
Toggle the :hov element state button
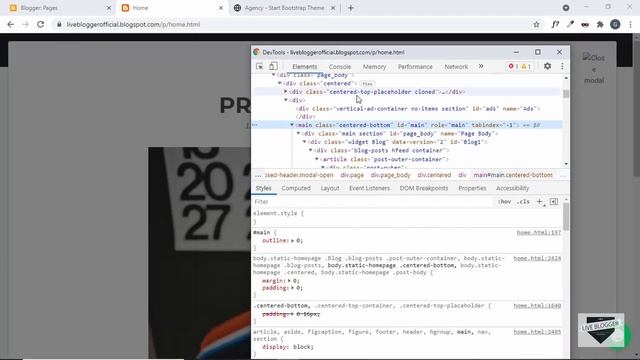(x=504, y=202)
